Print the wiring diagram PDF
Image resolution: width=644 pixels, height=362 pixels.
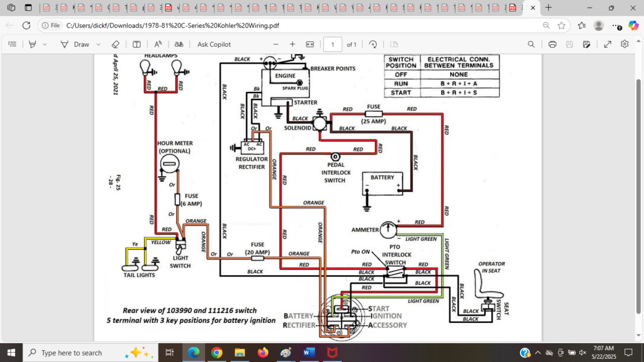click(552, 45)
